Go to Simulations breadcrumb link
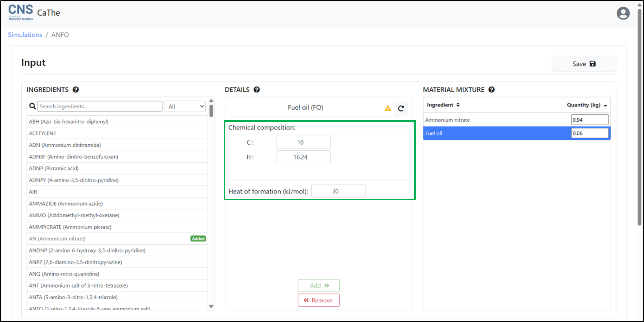This screenshot has height=322, width=644. 25,35
